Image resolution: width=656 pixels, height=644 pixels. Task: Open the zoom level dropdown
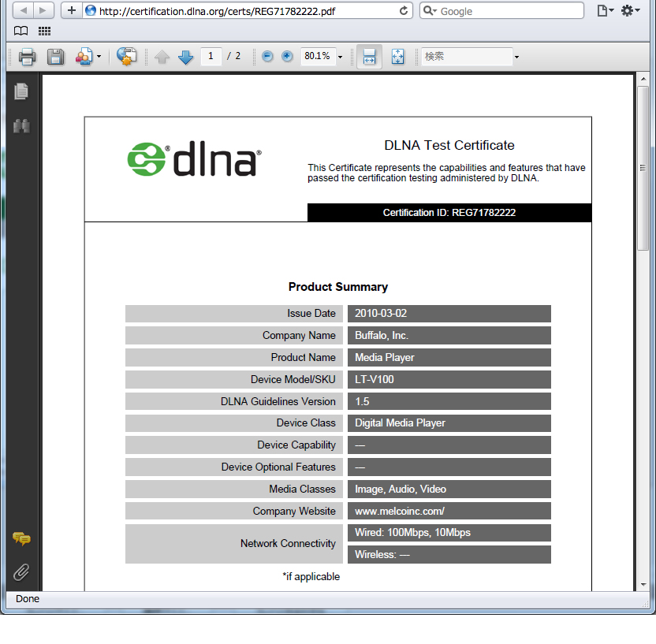click(340, 57)
